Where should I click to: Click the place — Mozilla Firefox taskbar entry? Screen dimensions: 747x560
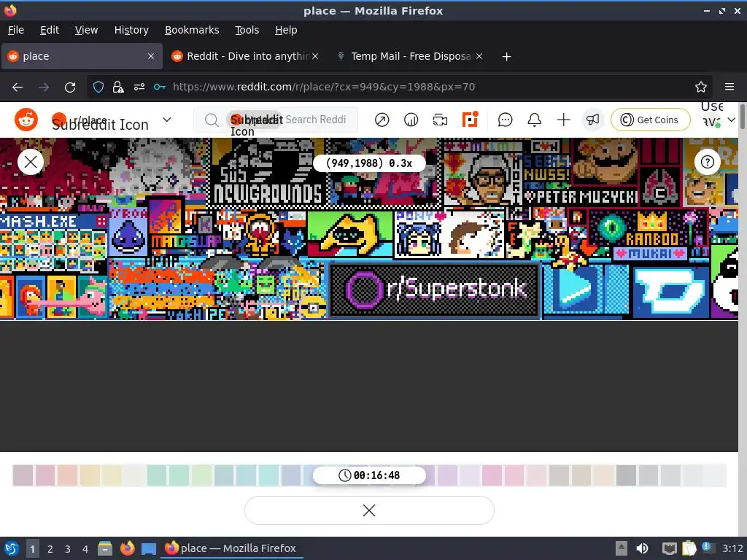tap(231, 548)
